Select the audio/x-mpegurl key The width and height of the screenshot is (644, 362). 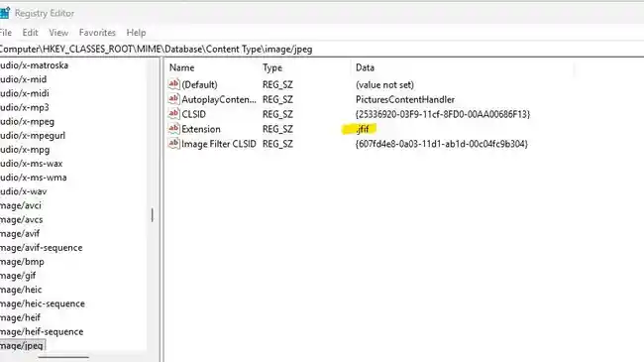pyautogui.click(x=33, y=136)
